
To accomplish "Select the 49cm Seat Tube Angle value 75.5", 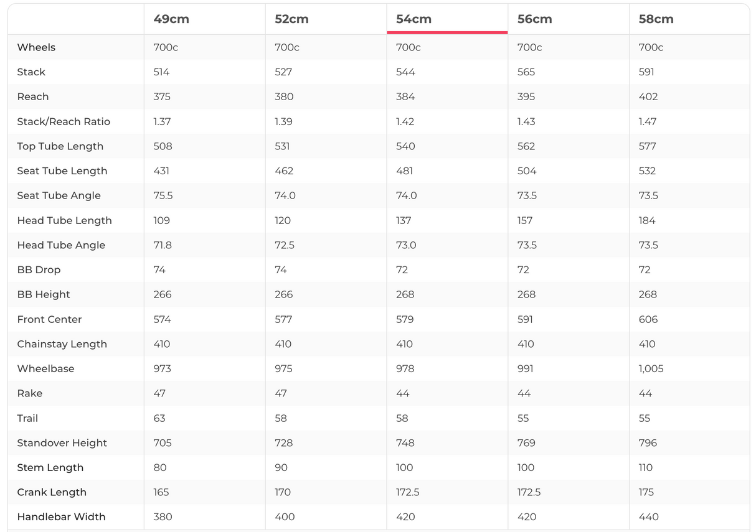I will [x=163, y=195].
